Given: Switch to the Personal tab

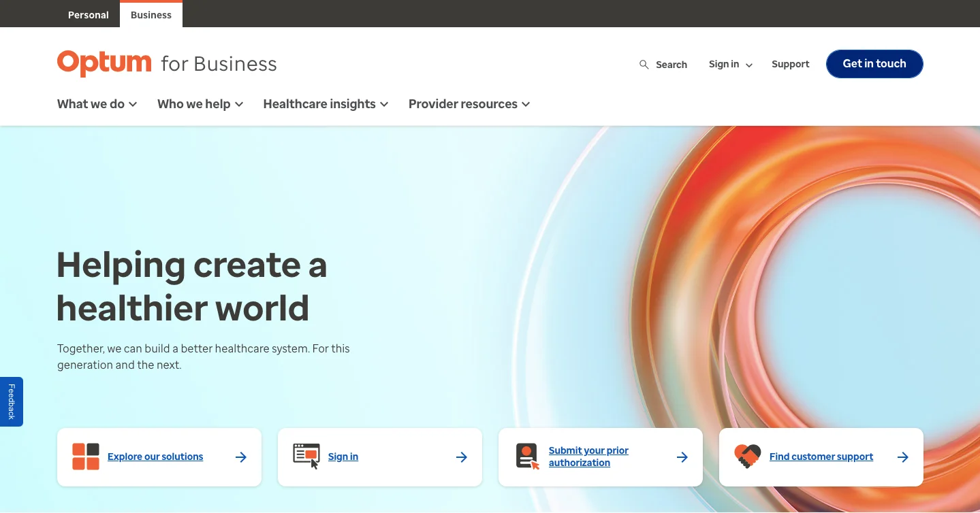Looking at the screenshot, I should (x=88, y=14).
